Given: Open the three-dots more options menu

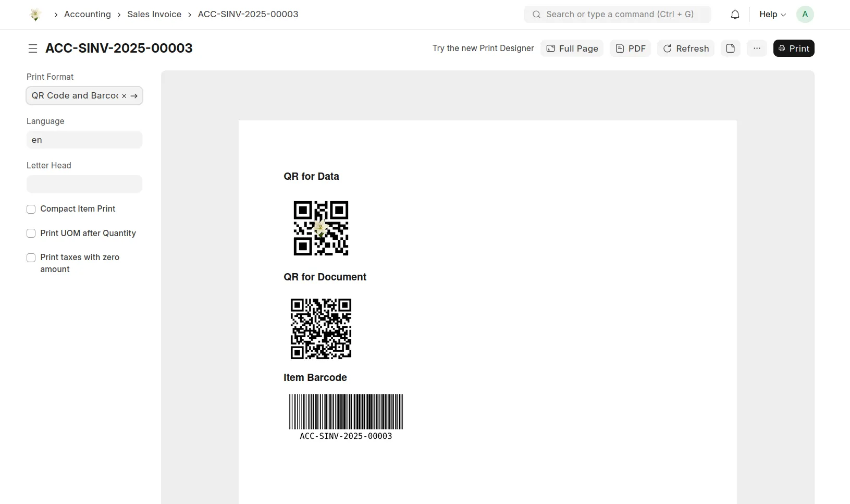Looking at the screenshot, I should click(757, 48).
